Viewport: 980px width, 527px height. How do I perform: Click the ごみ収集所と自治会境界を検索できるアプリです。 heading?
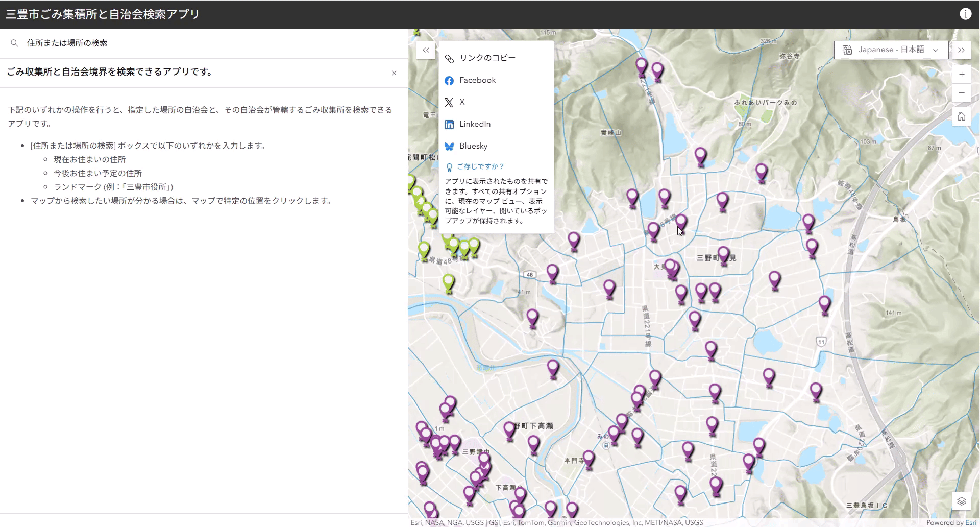pyautogui.click(x=110, y=72)
